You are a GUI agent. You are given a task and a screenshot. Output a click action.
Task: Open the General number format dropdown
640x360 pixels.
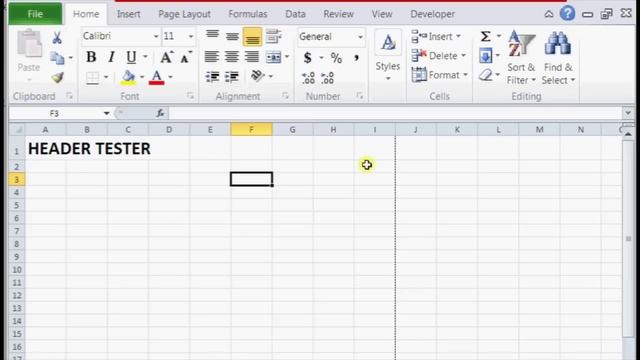pyautogui.click(x=360, y=37)
